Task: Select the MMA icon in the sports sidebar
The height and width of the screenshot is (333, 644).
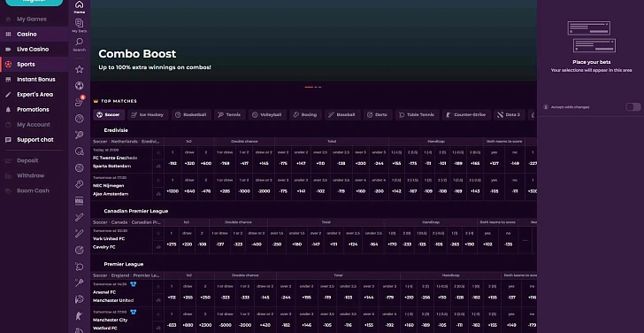Action: [80, 201]
